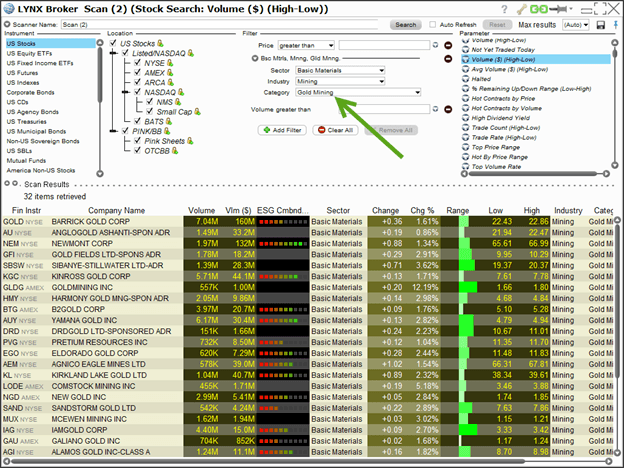Open the Price 'greater than' dropdown
624x468 pixels.
[x=306, y=45]
